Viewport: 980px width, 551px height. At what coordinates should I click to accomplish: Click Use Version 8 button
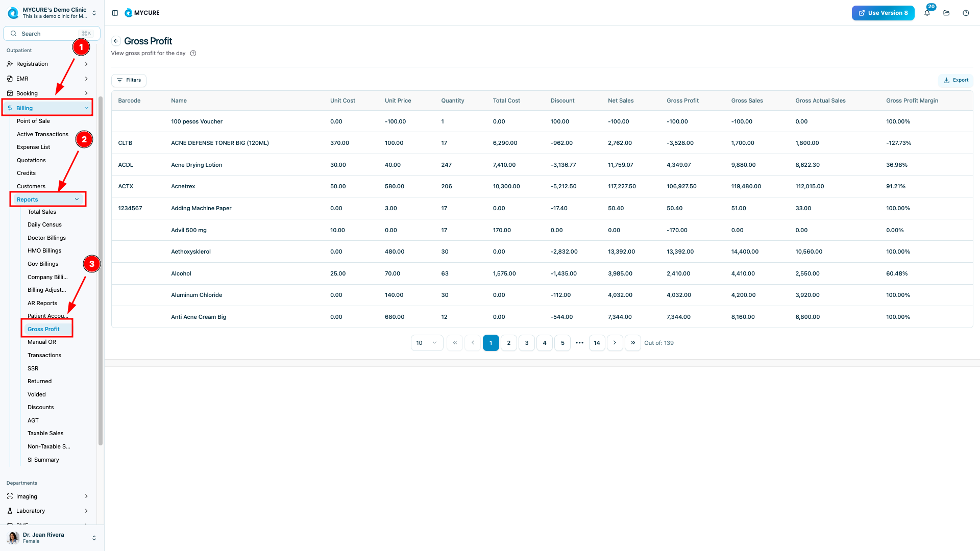pos(883,13)
